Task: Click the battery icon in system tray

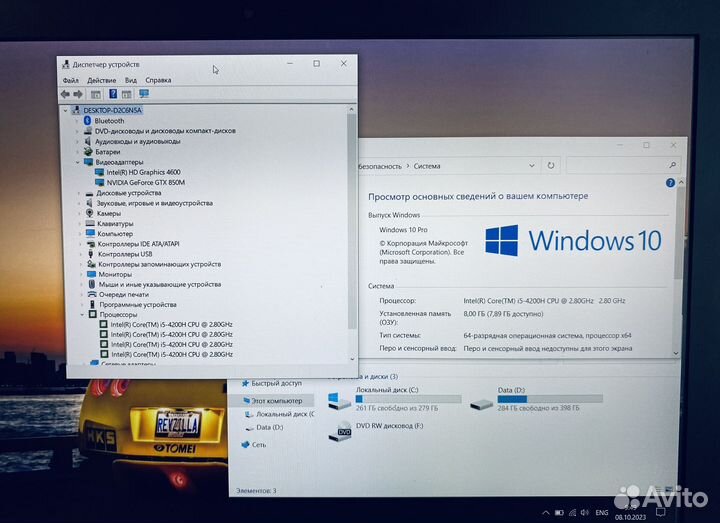Action: pos(559,512)
